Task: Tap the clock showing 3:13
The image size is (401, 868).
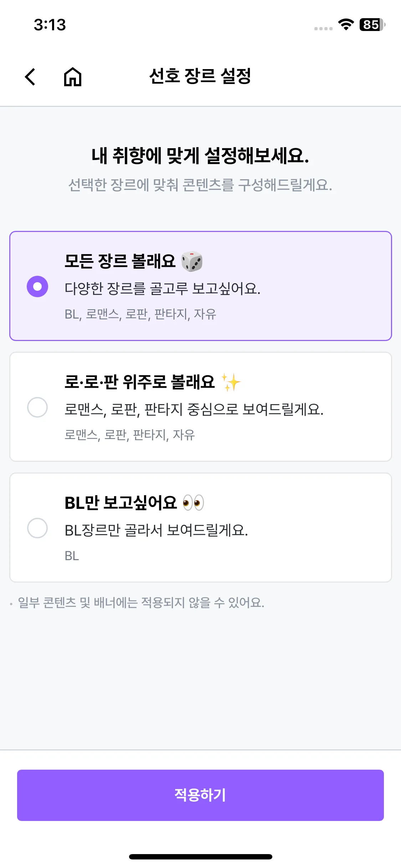Action: pos(50,25)
